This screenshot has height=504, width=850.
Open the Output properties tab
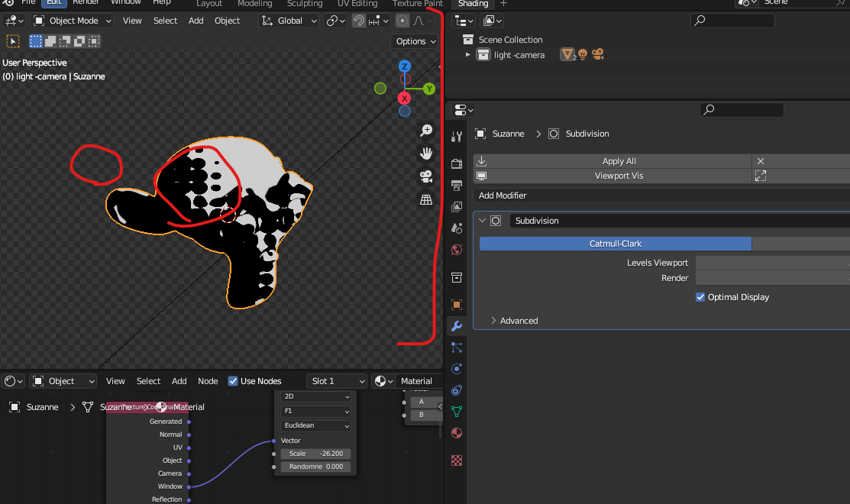[x=457, y=186]
